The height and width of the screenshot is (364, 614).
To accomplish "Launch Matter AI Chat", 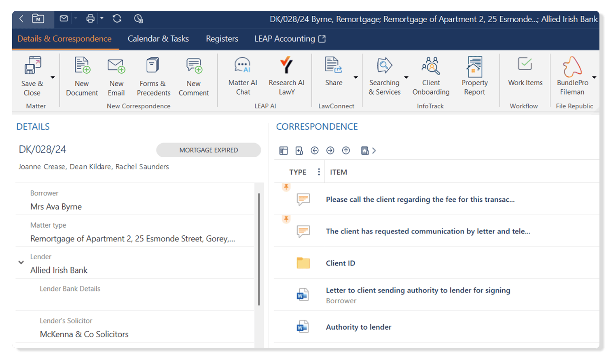I will [x=243, y=76].
